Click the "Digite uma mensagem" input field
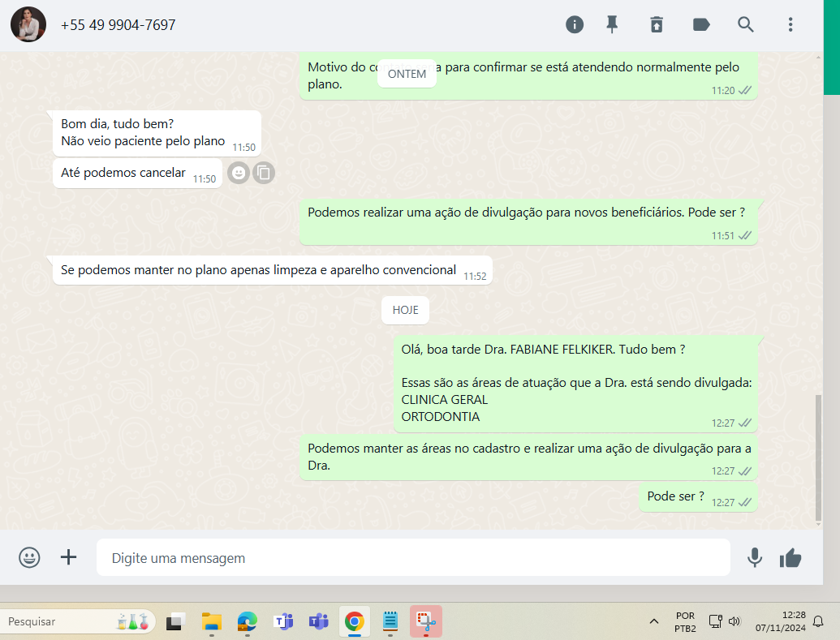Viewport: 840px width, 640px height. coord(412,558)
